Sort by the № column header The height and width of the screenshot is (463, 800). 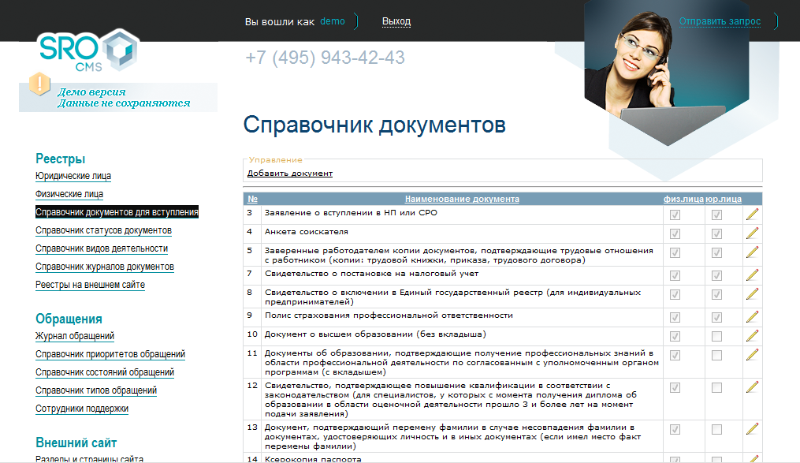[x=252, y=199]
